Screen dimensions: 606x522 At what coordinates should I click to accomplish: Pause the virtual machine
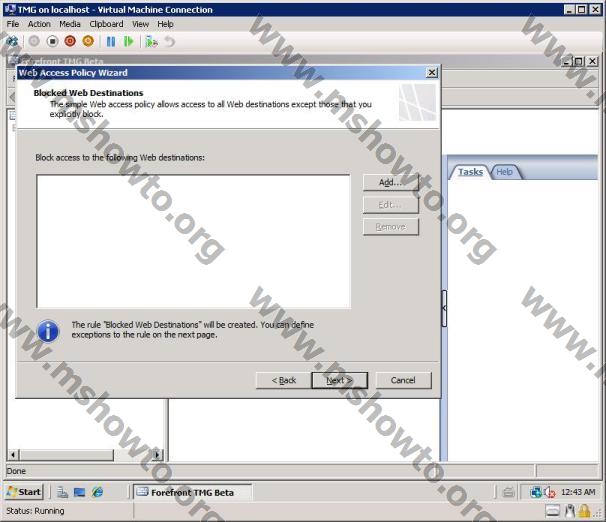111,41
